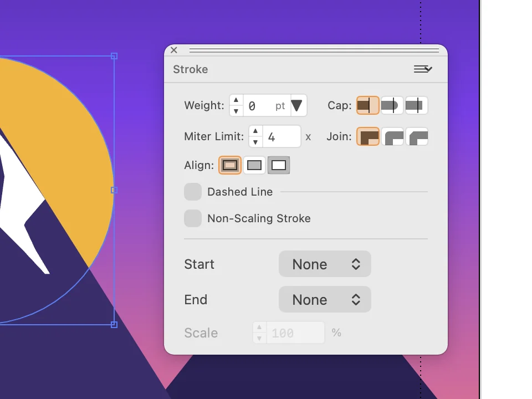Open the Stroke panel options menu
The width and height of the screenshot is (532, 399).
[x=423, y=69]
